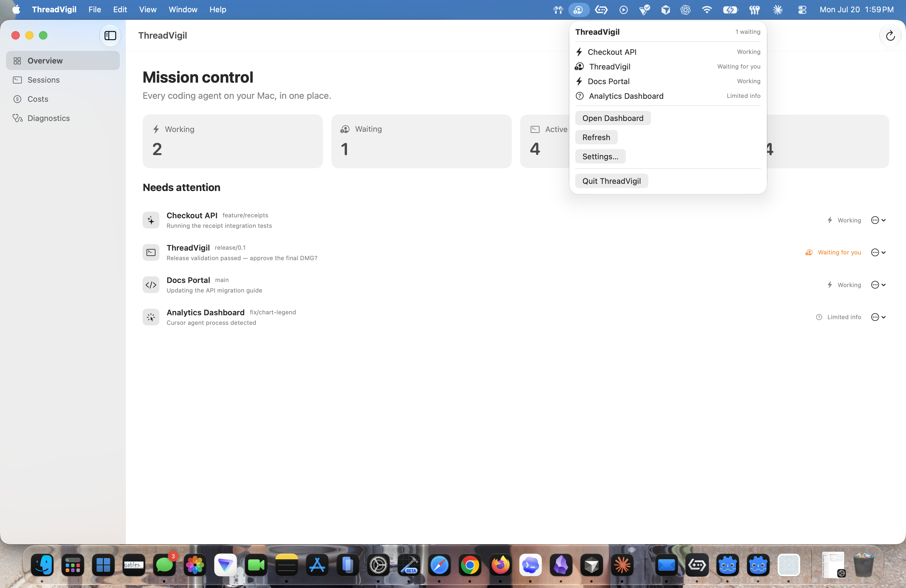This screenshot has width=906, height=588.
Task: Click the Docs Portal code brackets icon
Action: [151, 285]
